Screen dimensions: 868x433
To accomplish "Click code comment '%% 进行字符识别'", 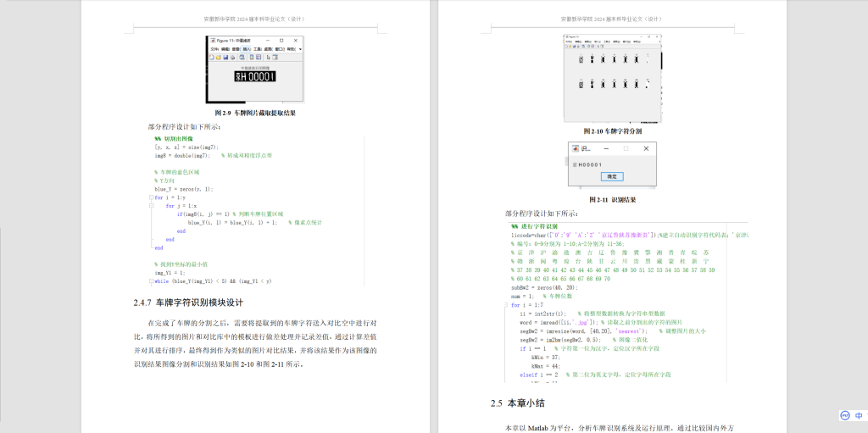I will (535, 226).
